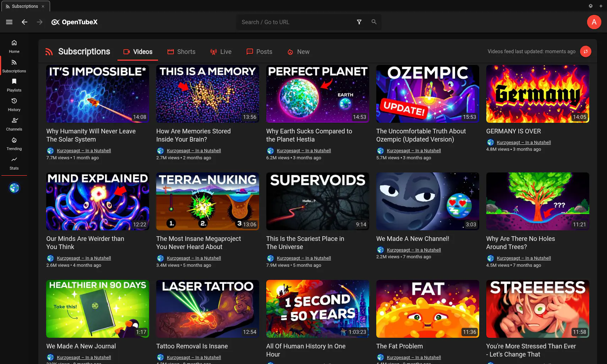Screen dimensions: 607x364
Task: Close the Subscriptions browser tab
Action: 43,6
